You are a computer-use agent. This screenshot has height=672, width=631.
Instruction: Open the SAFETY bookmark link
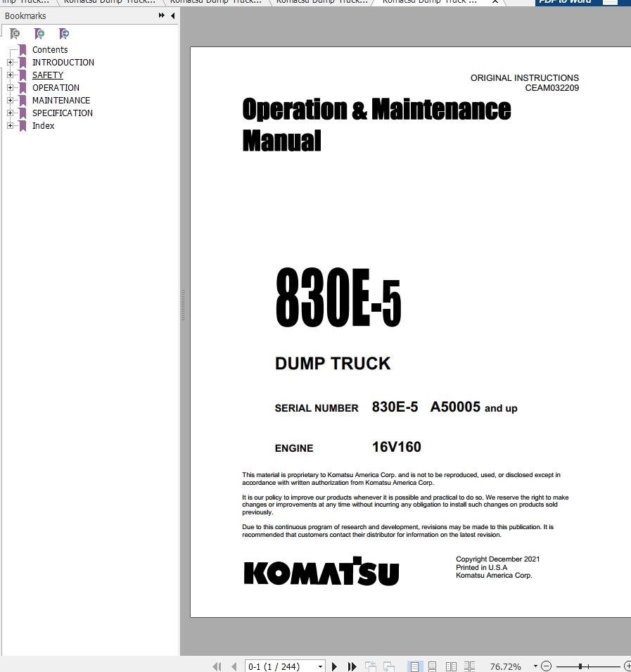coord(48,75)
